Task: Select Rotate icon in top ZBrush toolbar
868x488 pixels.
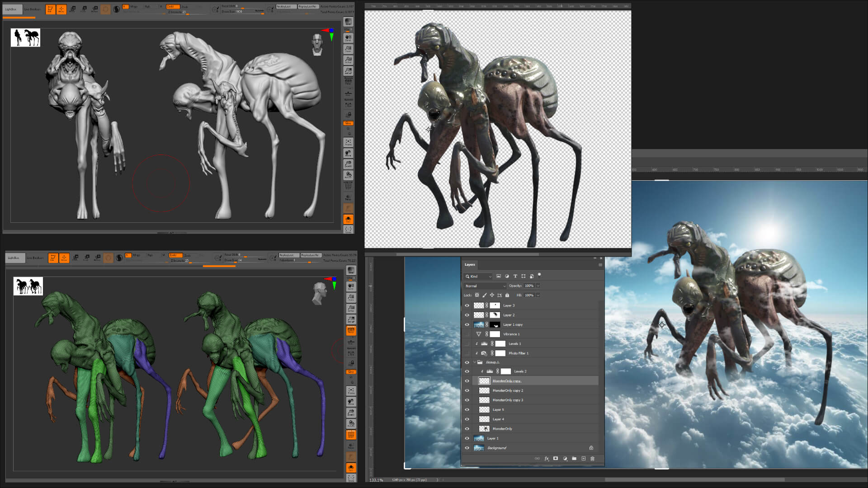Action: point(94,9)
